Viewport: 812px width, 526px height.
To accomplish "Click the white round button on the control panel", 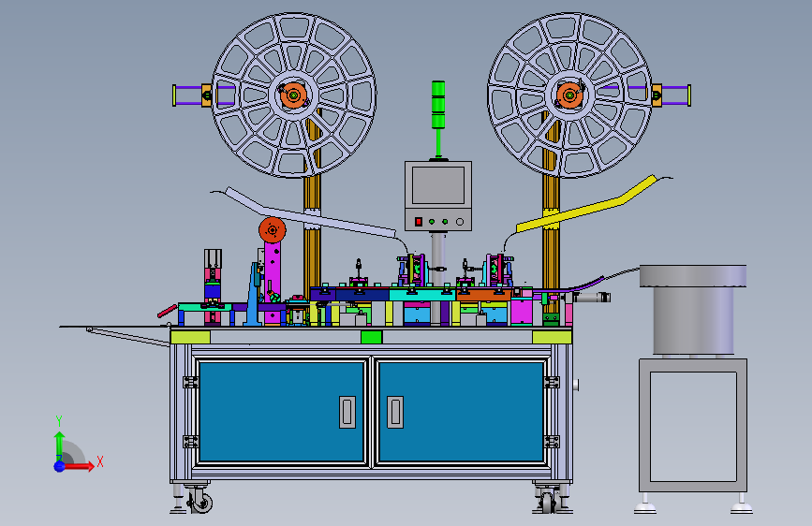I will tap(459, 222).
